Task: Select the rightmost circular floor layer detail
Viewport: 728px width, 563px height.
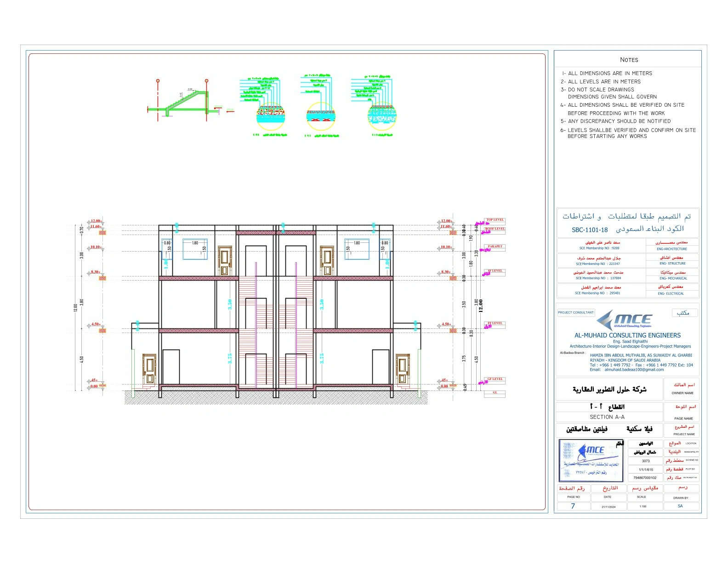Action: click(381, 116)
